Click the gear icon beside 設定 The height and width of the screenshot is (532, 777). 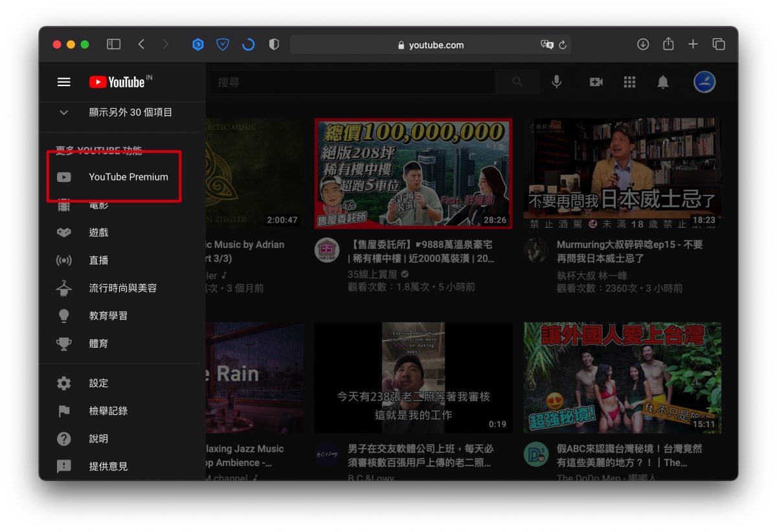coord(63,383)
